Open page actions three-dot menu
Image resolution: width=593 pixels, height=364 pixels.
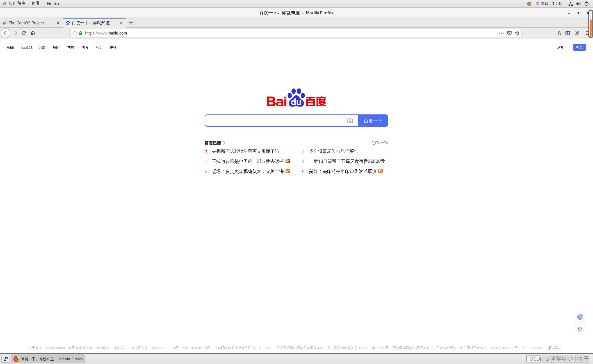tap(501, 33)
